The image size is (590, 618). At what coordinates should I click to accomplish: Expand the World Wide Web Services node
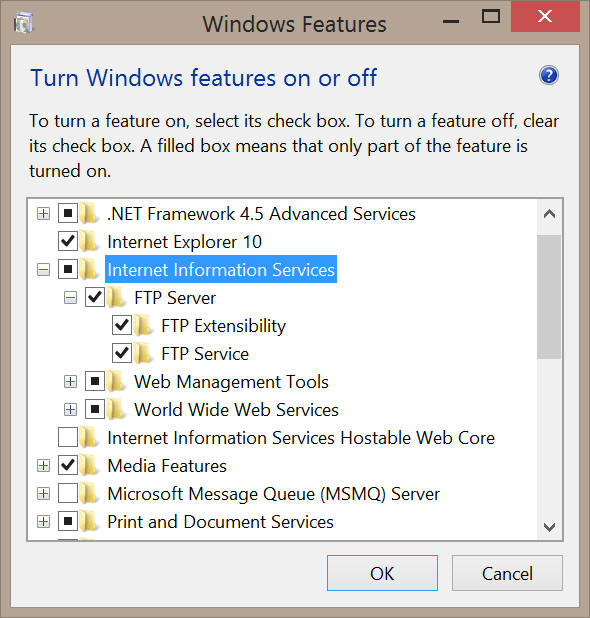70,410
